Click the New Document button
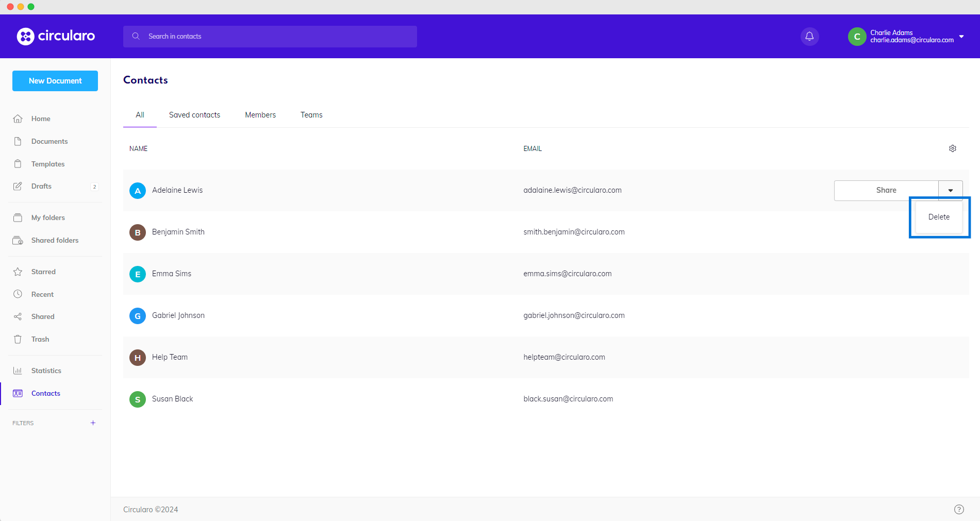Viewport: 980px width, 521px height. (x=55, y=81)
